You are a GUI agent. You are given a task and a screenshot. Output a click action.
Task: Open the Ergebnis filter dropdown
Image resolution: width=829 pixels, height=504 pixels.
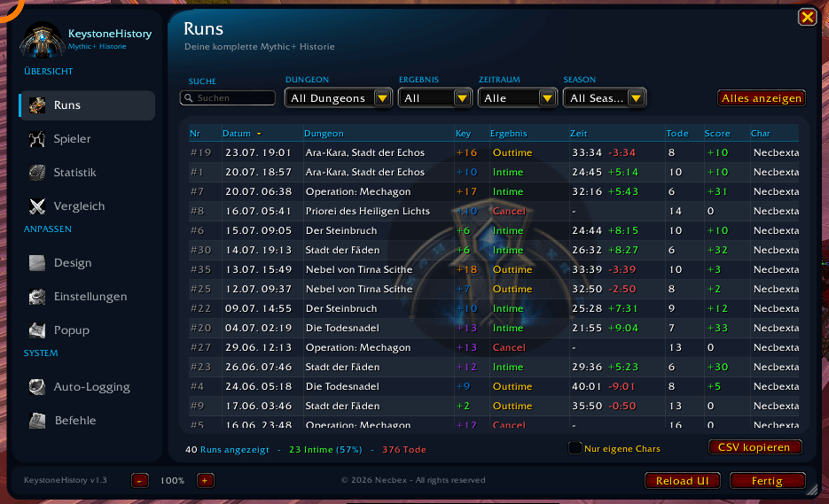(x=435, y=97)
